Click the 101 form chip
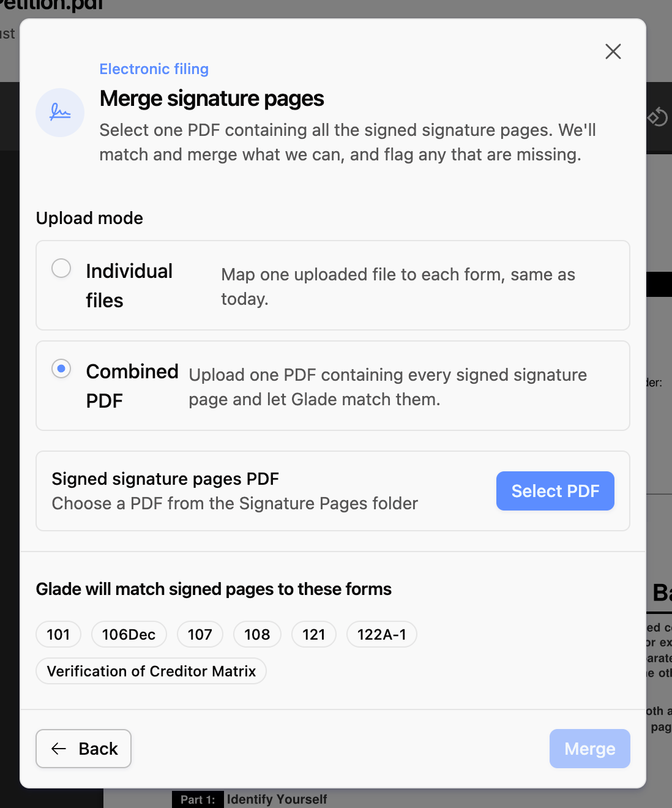Image resolution: width=672 pixels, height=808 pixels. (x=59, y=634)
